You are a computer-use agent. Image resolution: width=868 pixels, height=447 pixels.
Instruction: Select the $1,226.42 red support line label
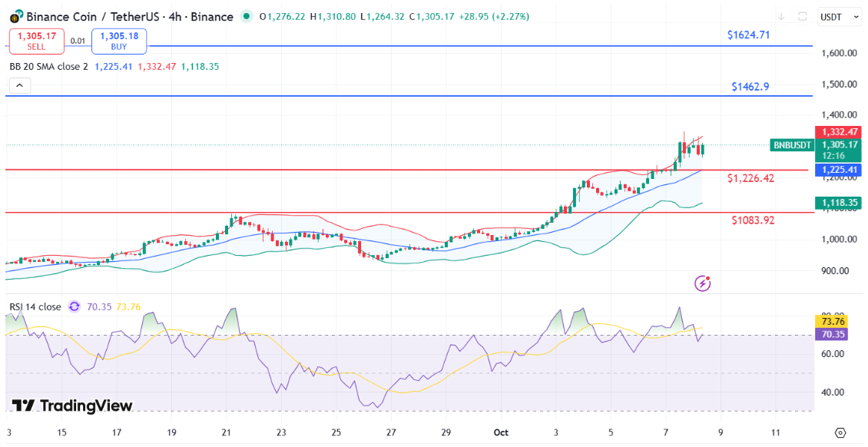(750, 178)
